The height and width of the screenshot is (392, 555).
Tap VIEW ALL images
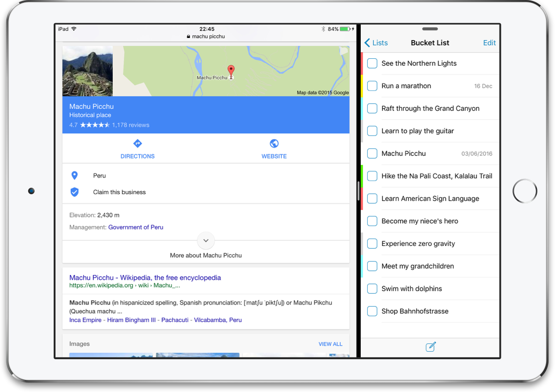(x=331, y=344)
